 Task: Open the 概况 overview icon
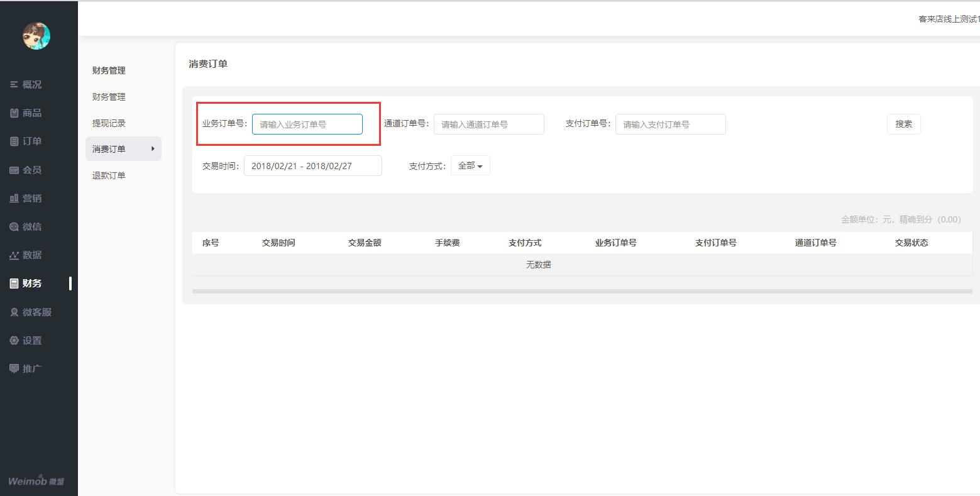[x=14, y=84]
